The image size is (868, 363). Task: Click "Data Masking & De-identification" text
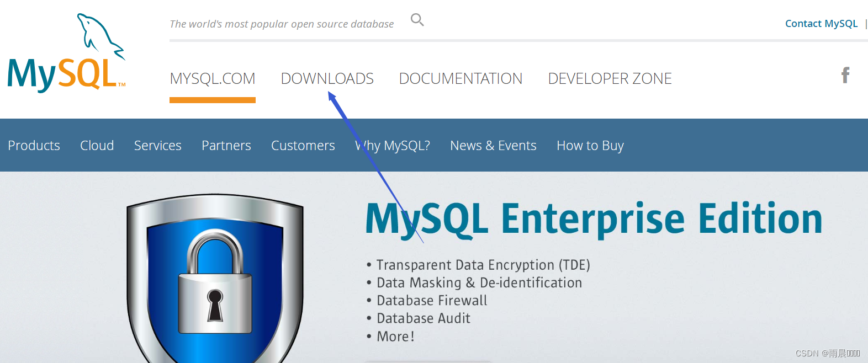click(479, 283)
